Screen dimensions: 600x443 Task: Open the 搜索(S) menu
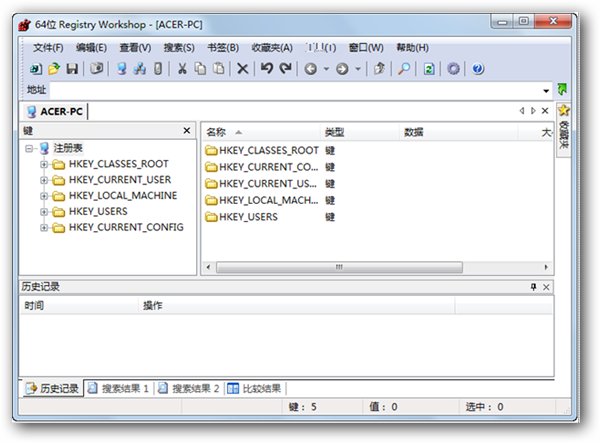pyautogui.click(x=179, y=47)
